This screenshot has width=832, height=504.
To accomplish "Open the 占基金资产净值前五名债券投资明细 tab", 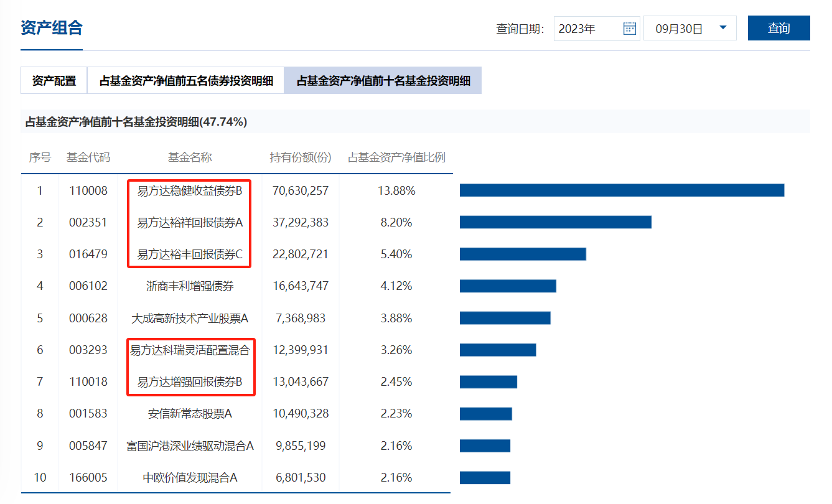I will point(186,81).
